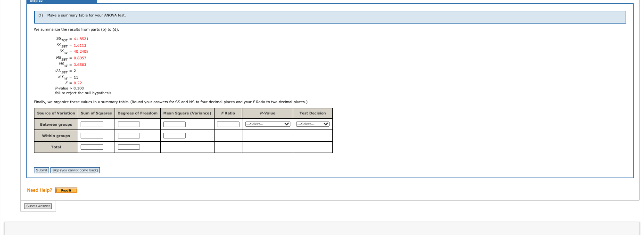Click the SS W value 40.2408
Image resolution: width=644 pixels, height=235 pixels.
pos(81,51)
